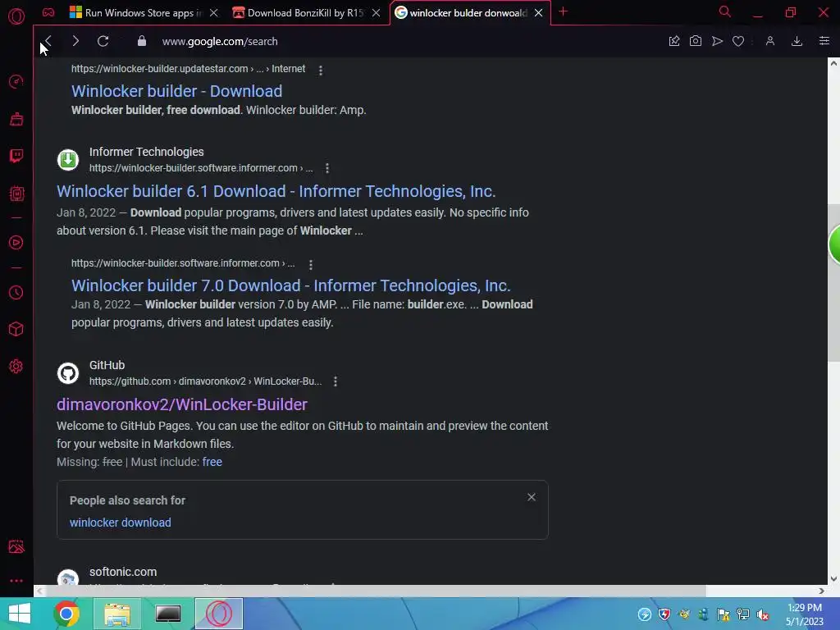Click the horizontal scroll right arrow
Image resolution: width=840 pixels, height=630 pixels.
coord(821,591)
